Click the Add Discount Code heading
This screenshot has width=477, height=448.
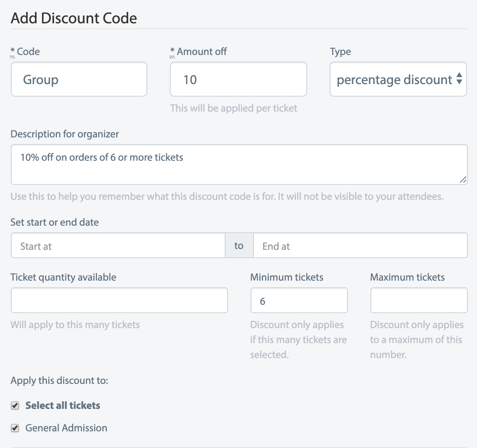click(x=74, y=18)
